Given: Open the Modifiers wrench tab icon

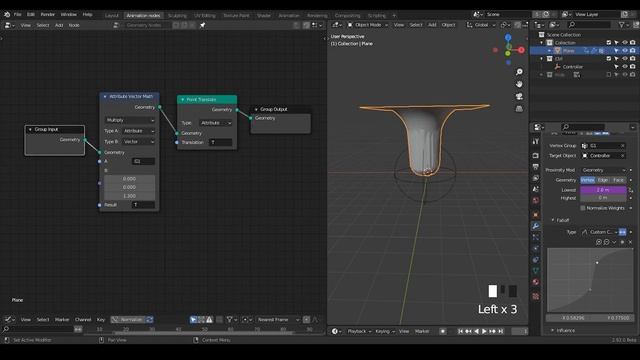Looking at the screenshot, I should (x=536, y=226).
